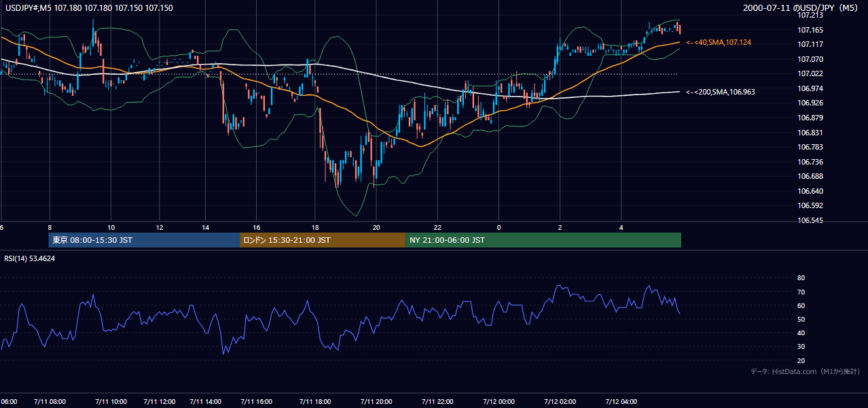
Task: Click the Tokyo 08:00-15:30 JST session bar
Action: pyautogui.click(x=144, y=240)
